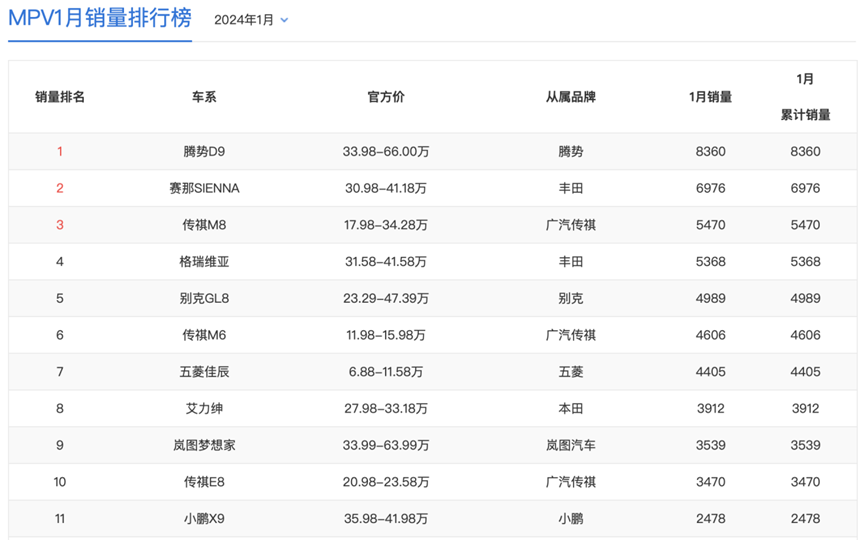Open the 2024年1月 month dropdown
This screenshot has width=864, height=540.
tap(251, 20)
